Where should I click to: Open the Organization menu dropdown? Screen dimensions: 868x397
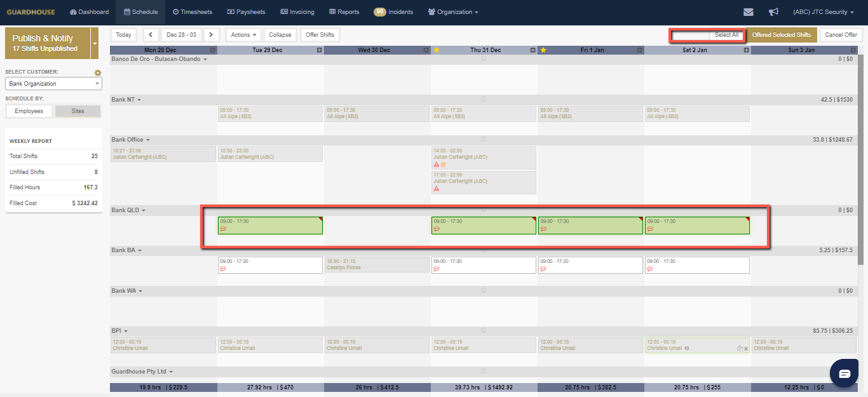pos(453,12)
